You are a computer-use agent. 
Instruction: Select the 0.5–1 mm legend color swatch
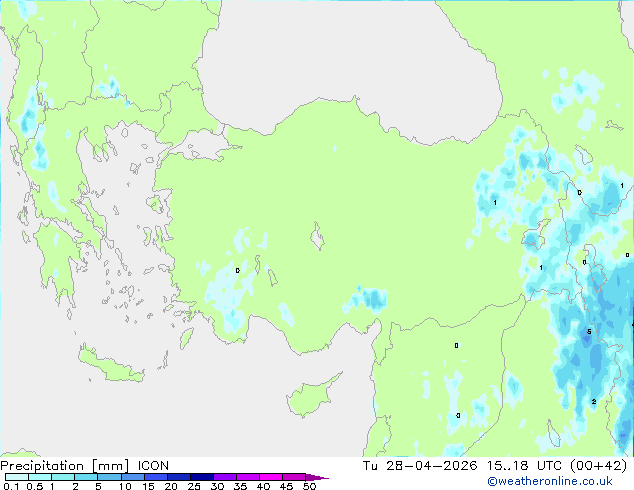click(40, 477)
